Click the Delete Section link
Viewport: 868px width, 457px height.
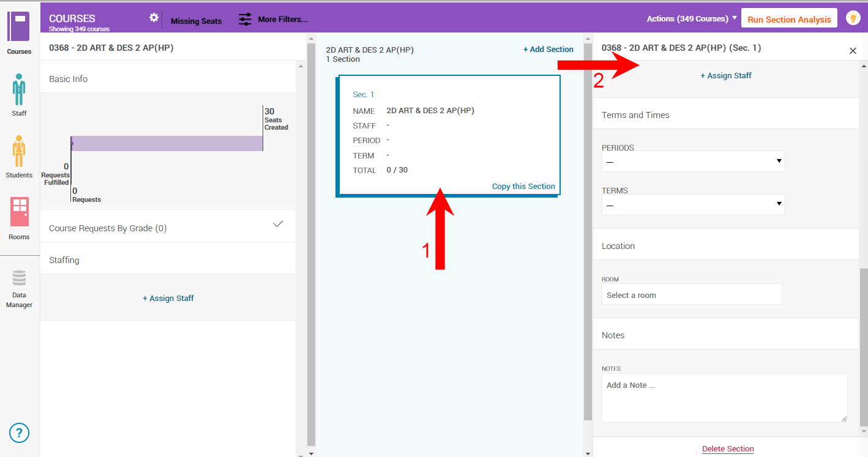click(727, 449)
